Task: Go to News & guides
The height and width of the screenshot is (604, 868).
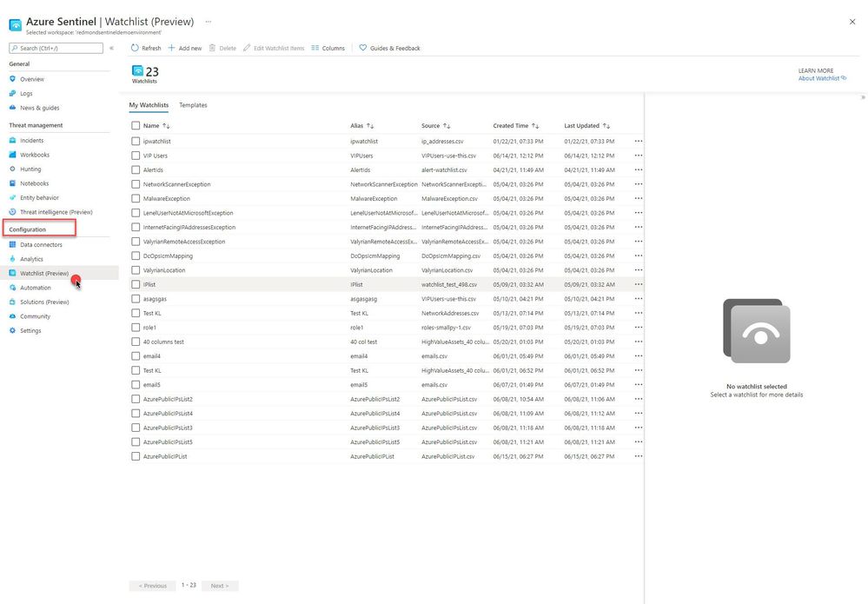Action: coord(39,108)
